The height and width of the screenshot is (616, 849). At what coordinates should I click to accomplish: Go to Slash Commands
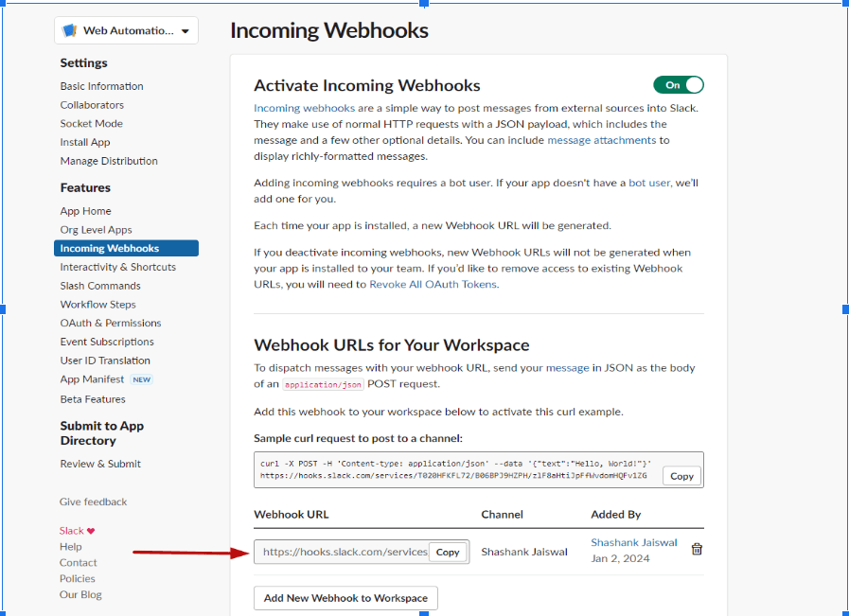(x=100, y=286)
